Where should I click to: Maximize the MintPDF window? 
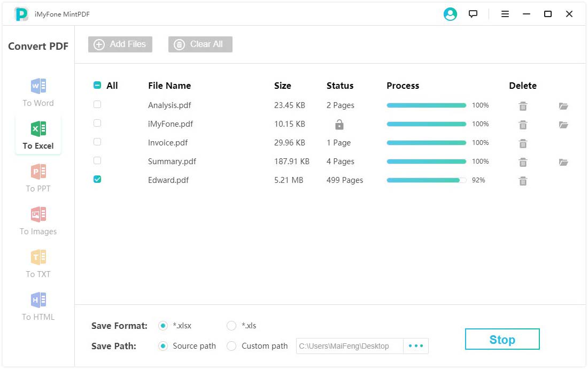pyautogui.click(x=548, y=14)
